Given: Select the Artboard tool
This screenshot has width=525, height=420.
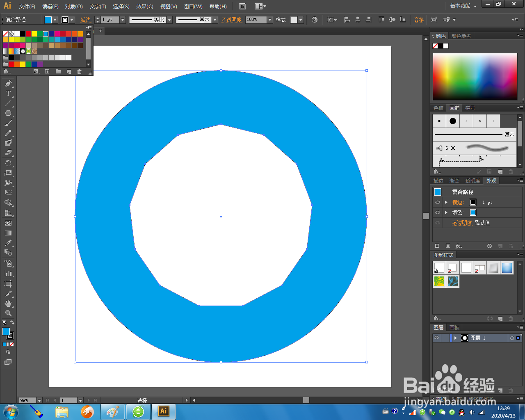Looking at the screenshot, I should tap(8, 284).
